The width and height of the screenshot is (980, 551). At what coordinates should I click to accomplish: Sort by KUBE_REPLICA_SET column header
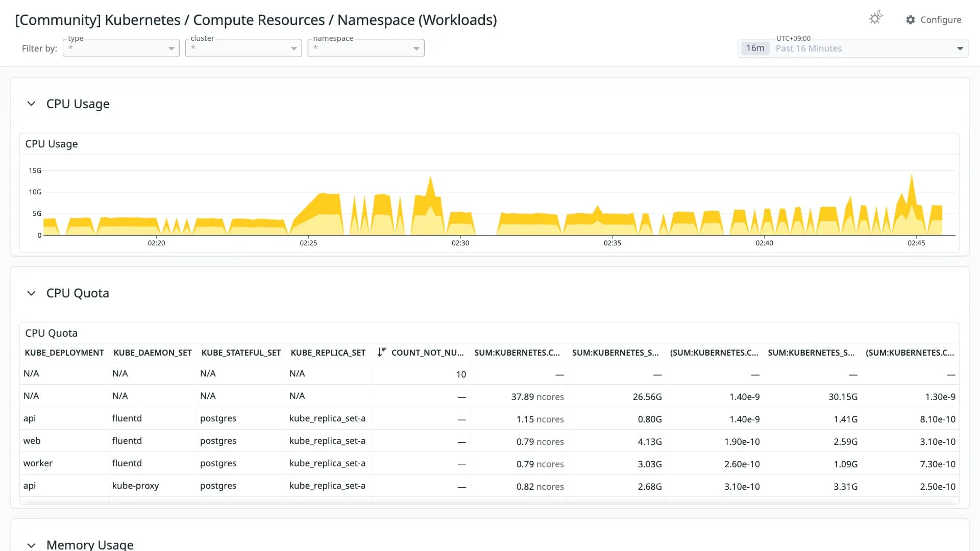point(328,353)
